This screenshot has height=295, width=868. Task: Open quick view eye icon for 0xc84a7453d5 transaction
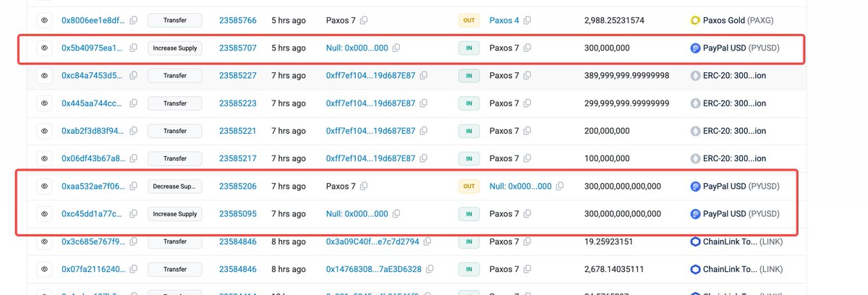tap(44, 75)
